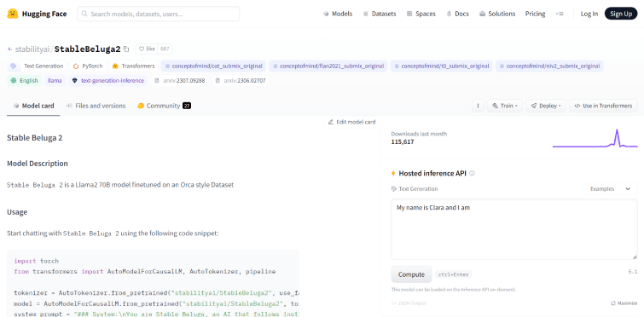
Task: Open Spaces in top navigation
Action: pyautogui.click(x=421, y=14)
